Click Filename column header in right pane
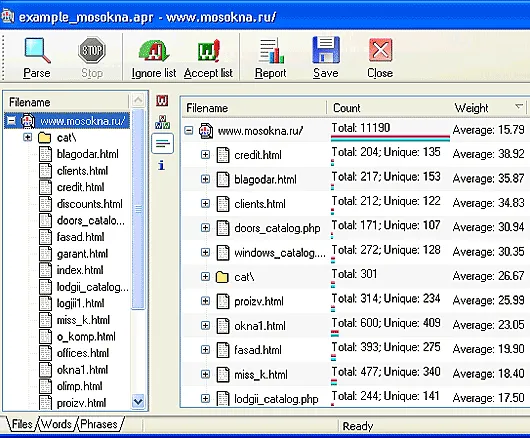This screenshot has width=530, height=438. pyautogui.click(x=254, y=108)
